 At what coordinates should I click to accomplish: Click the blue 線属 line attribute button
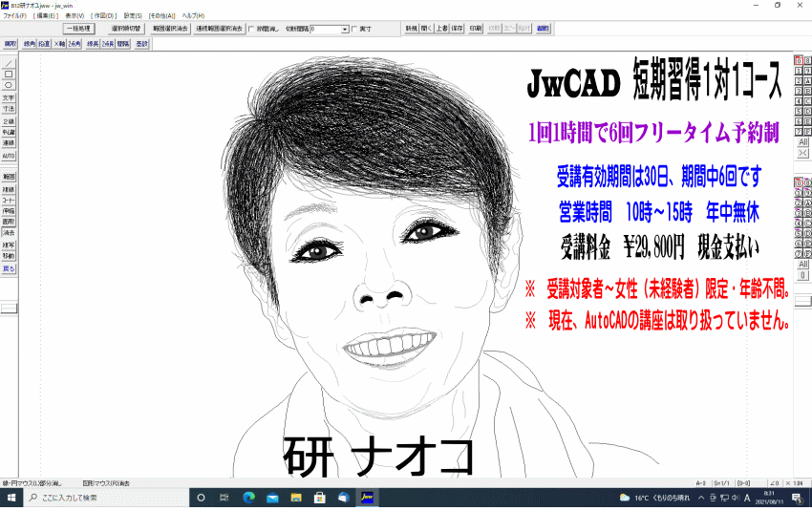point(543,29)
